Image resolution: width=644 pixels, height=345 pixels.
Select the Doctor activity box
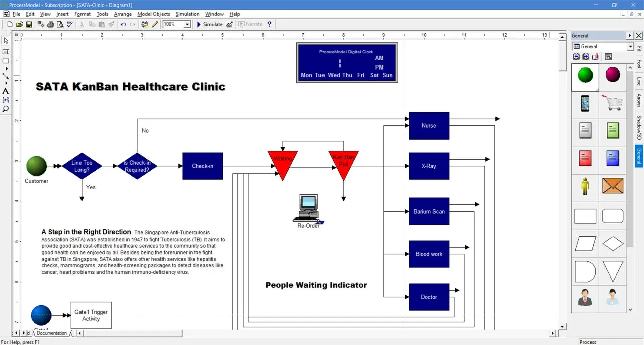pyautogui.click(x=429, y=297)
